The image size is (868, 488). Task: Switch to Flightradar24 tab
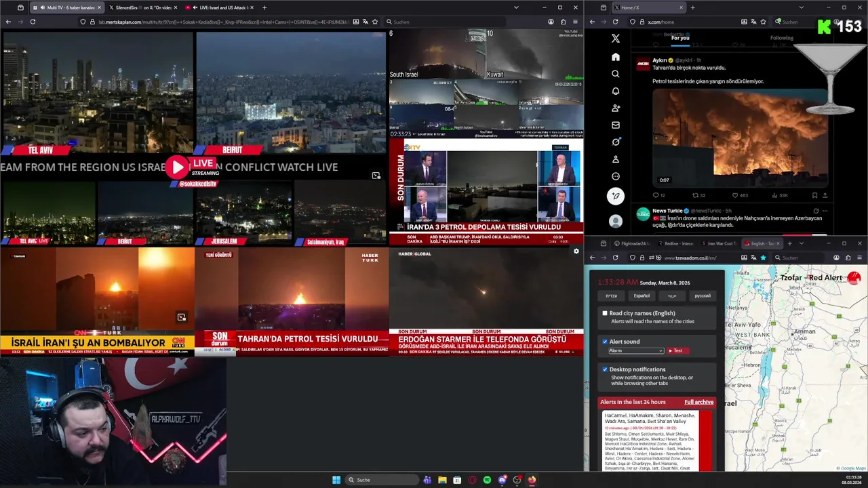[x=632, y=243]
